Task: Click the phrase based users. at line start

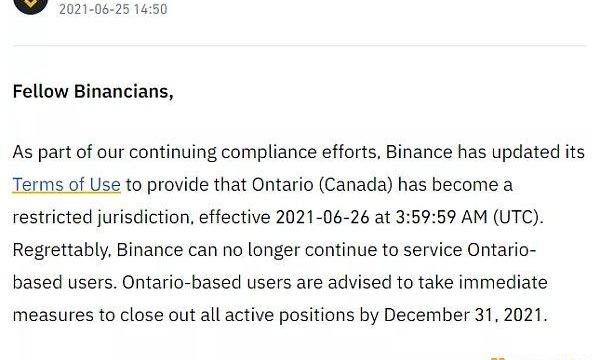Action: coord(64,283)
